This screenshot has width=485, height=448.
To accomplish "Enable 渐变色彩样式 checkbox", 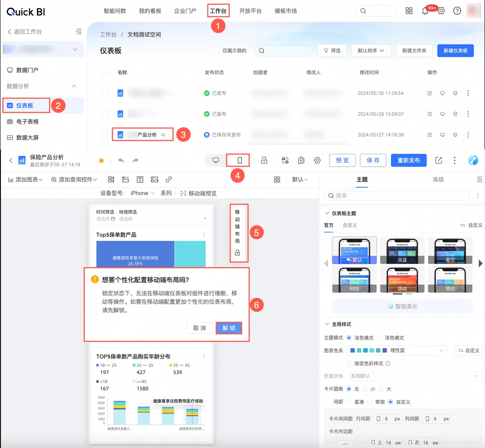I will [349, 363].
